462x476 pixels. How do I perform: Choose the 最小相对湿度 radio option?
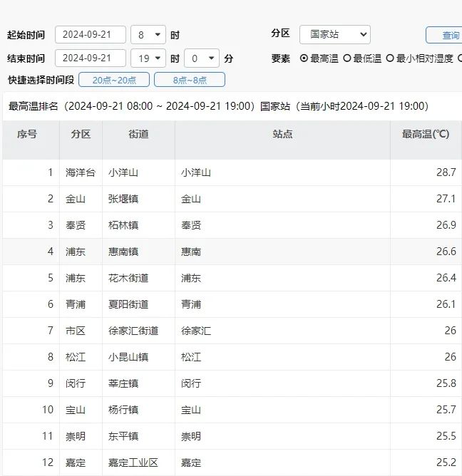[390, 58]
